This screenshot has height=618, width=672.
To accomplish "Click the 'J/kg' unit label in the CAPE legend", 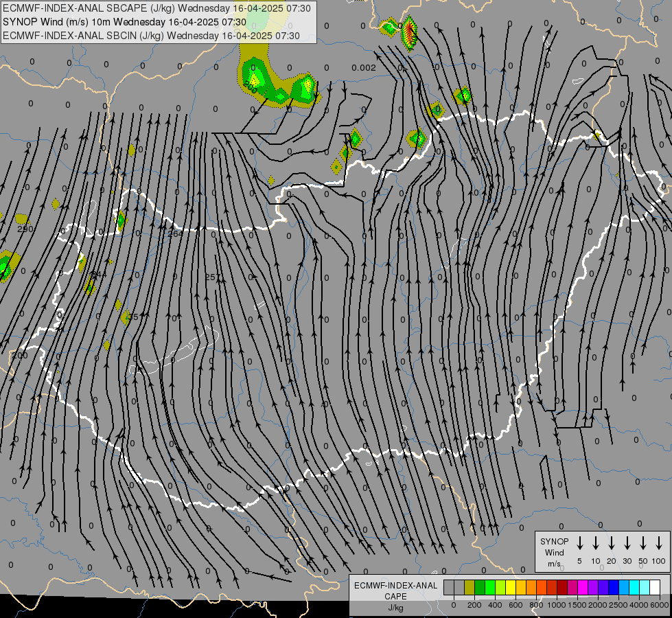I will (x=395, y=608).
